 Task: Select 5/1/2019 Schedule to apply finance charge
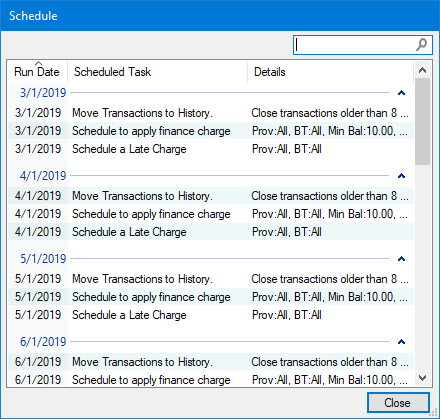click(211, 297)
